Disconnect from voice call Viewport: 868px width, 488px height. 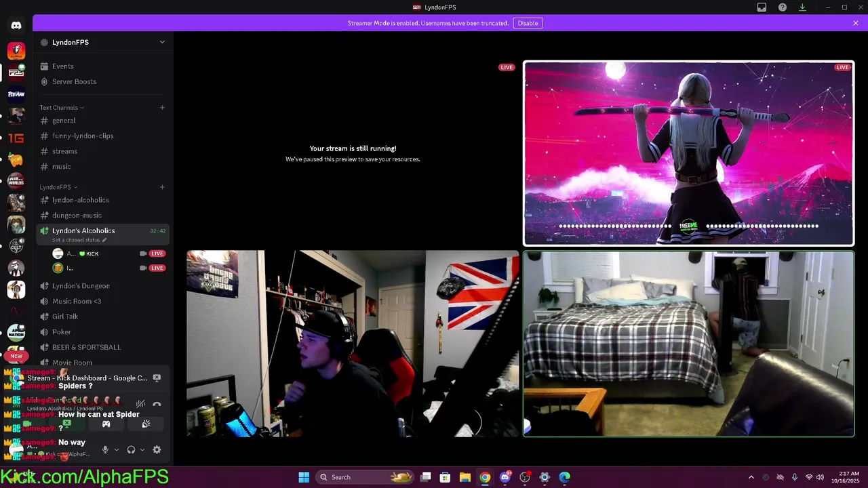point(157,404)
